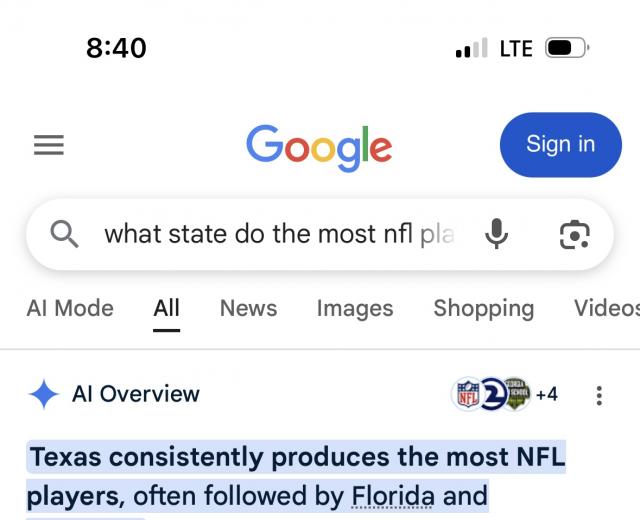This screenshot has width=640, height=520.
Task: Open the hamburger main menu
Action: pyautogui.click(x=49, y=145)
